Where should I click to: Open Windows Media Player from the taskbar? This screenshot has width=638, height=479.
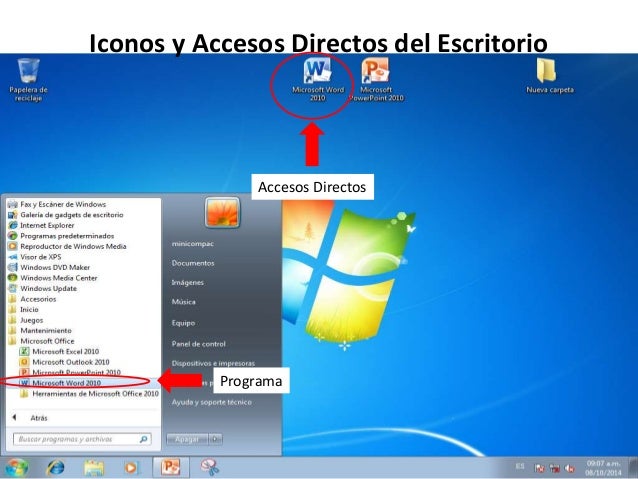(131, 468)
